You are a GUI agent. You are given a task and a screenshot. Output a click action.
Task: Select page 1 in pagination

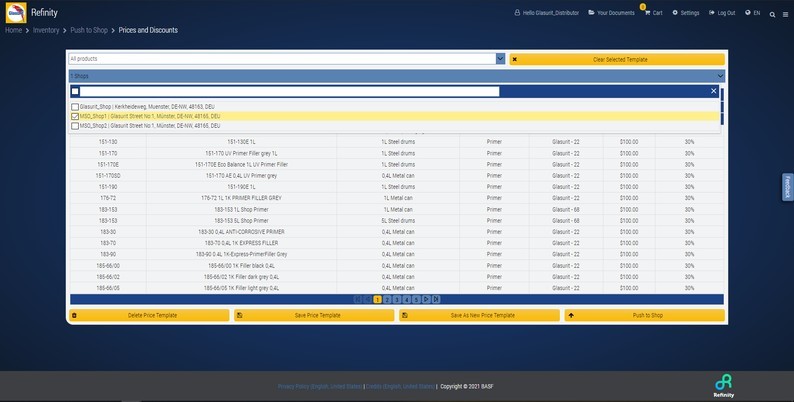point(377,300)
